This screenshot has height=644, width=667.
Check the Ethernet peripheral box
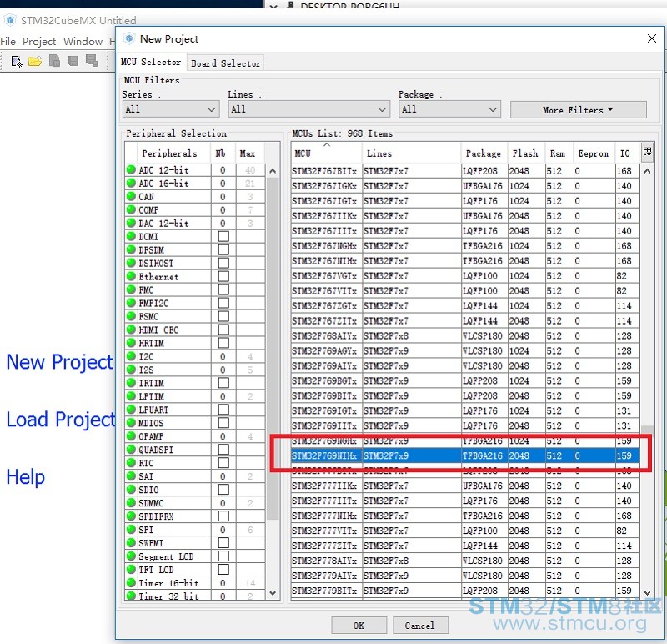(x=223, y=276)
